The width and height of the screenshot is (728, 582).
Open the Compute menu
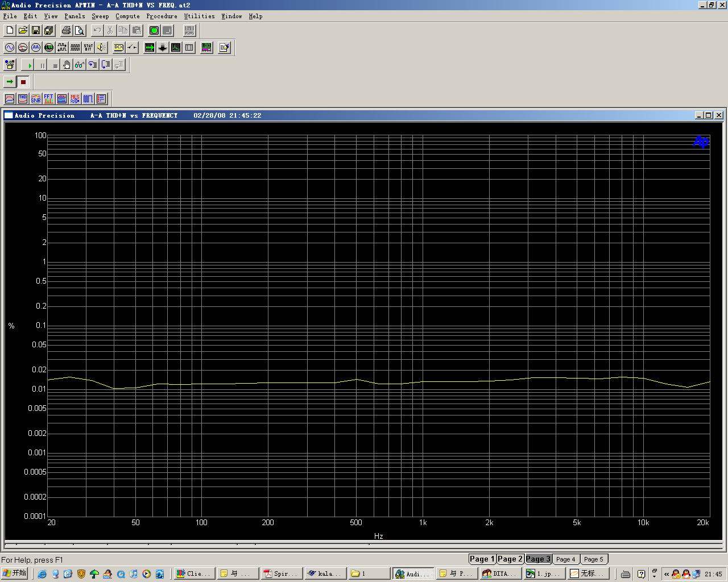(x=127, y=16)
